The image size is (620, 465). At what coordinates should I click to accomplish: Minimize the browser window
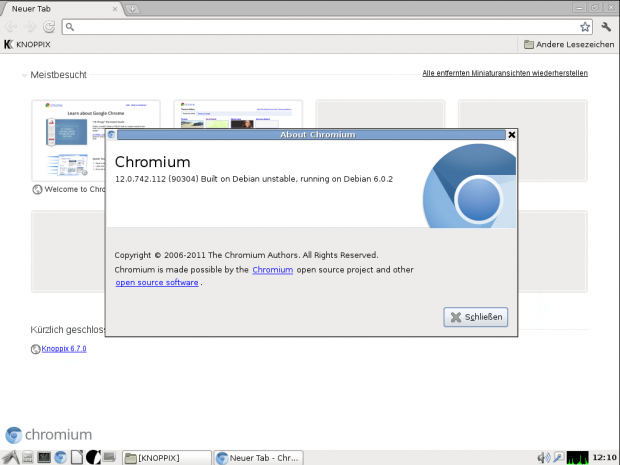[579, 8]
